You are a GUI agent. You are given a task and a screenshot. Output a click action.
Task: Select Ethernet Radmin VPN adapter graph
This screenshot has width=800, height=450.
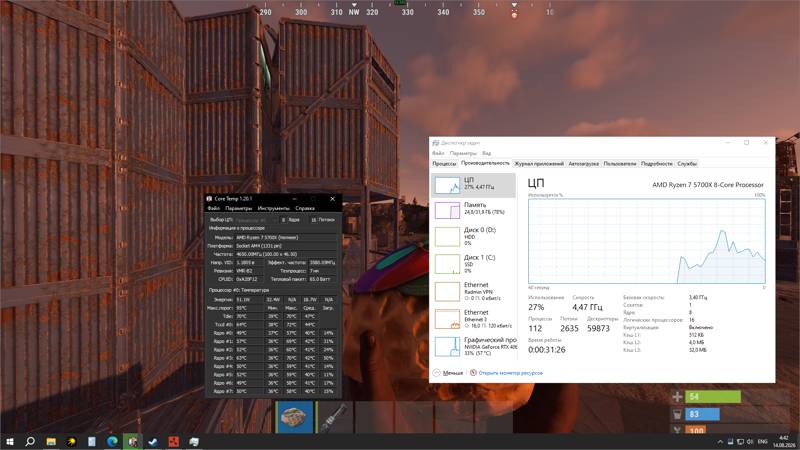473,291
